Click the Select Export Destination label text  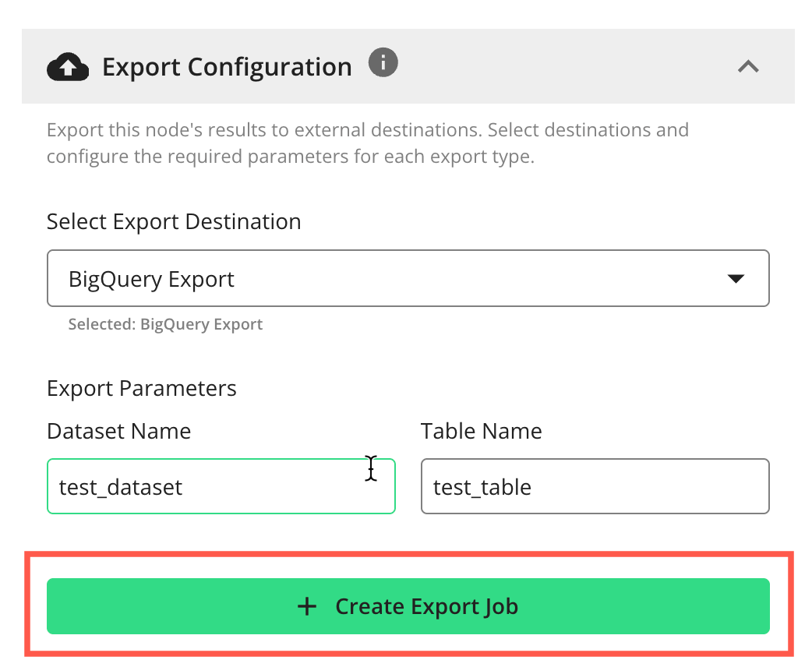(173, 221)
